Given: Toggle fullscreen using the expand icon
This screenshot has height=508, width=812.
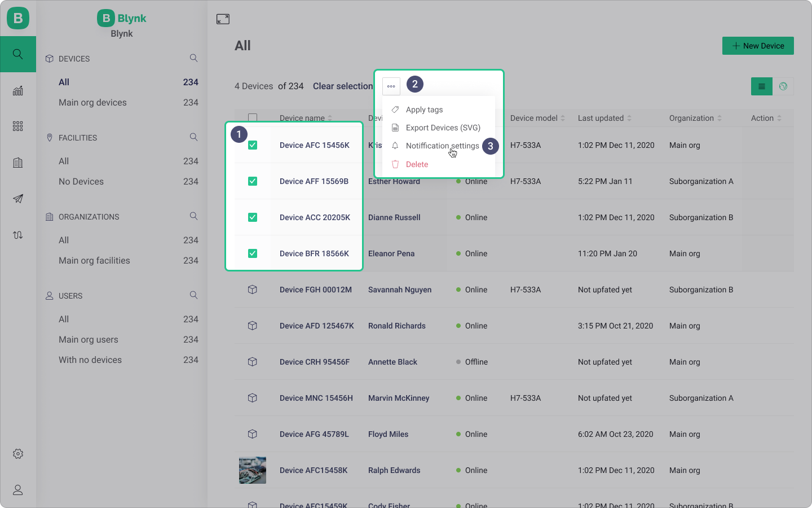Looking at the screenshot, I should [223, 19].
